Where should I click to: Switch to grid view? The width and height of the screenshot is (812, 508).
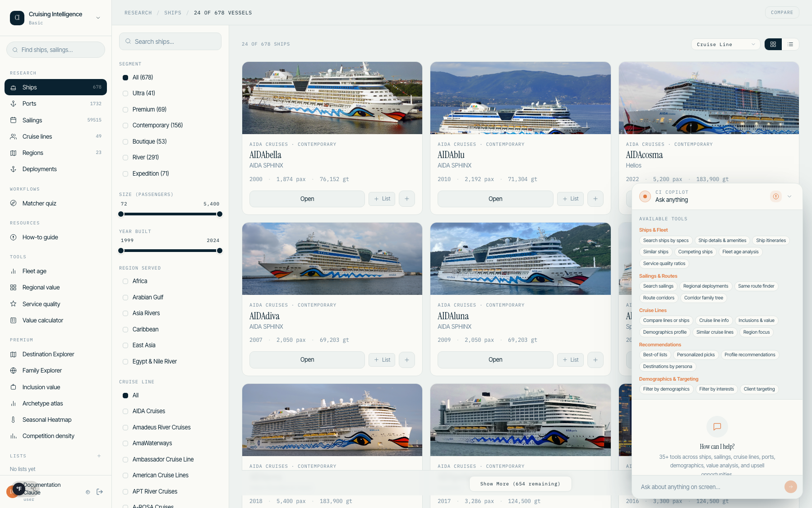click(x=773, y=44)
